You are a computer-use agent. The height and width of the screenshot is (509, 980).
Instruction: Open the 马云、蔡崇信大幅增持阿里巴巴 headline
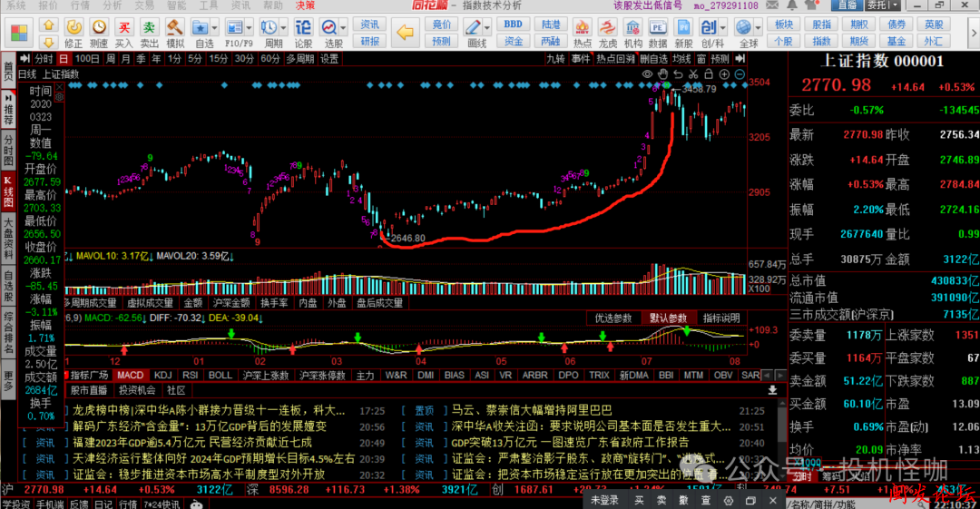532,410
